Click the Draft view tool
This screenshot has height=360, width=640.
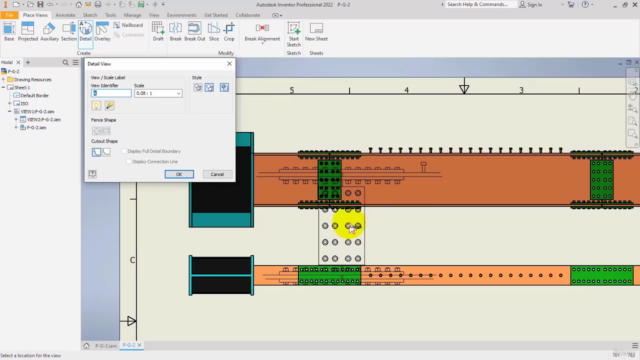tap(158, 31)
